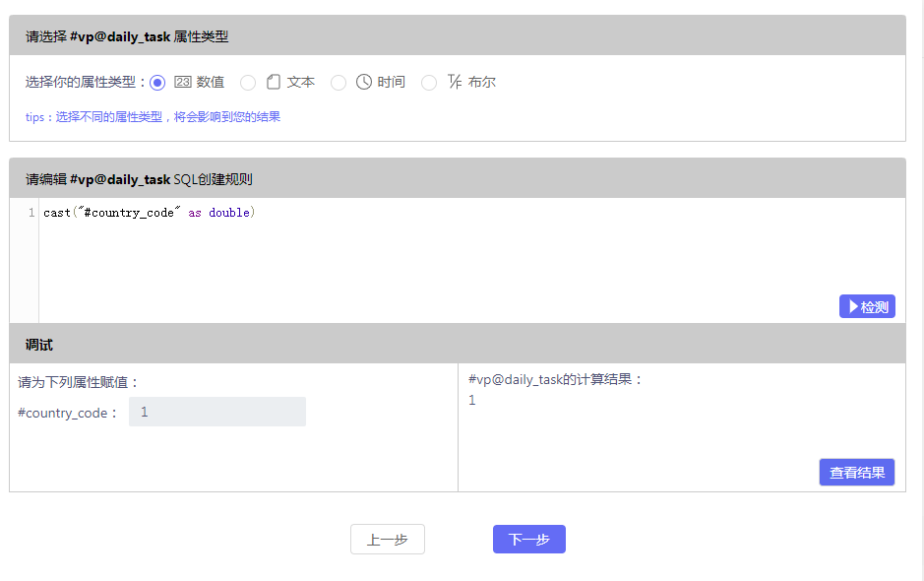
Task: Click the text document type icon
Action: pyautogui.click(x=274, y=83)
